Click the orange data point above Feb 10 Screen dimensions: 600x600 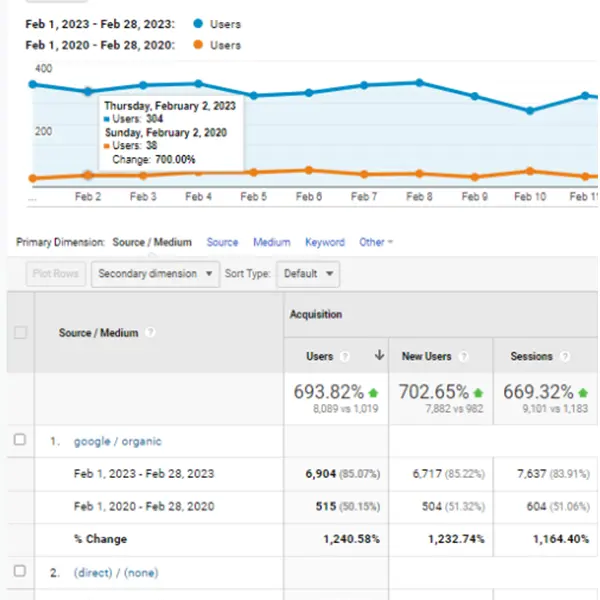pos(530,171)
